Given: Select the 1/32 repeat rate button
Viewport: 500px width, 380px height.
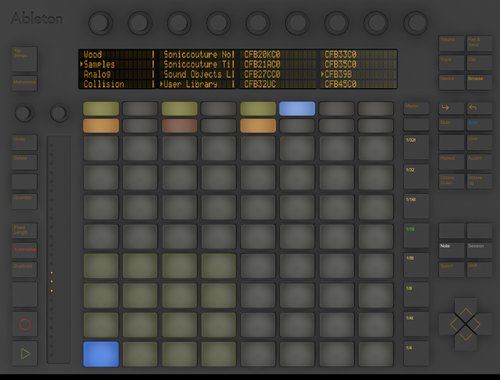Looking at the screenshot, I should coord(416,177).
